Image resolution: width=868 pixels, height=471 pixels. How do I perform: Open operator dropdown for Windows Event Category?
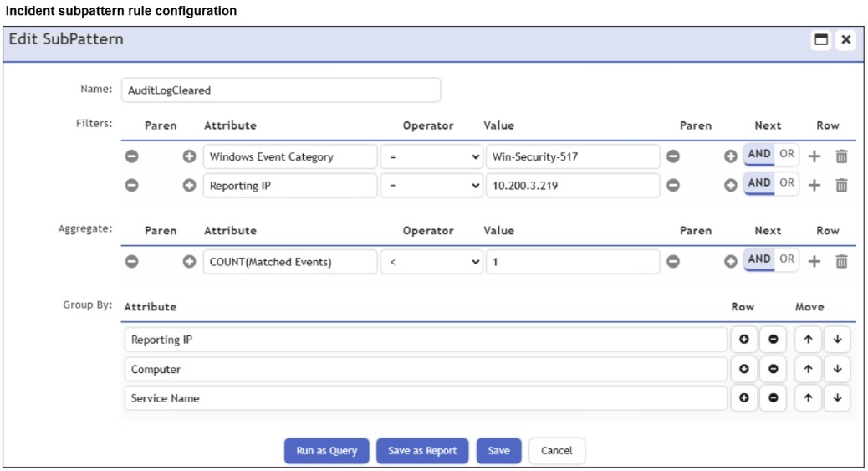coord(431,156)
